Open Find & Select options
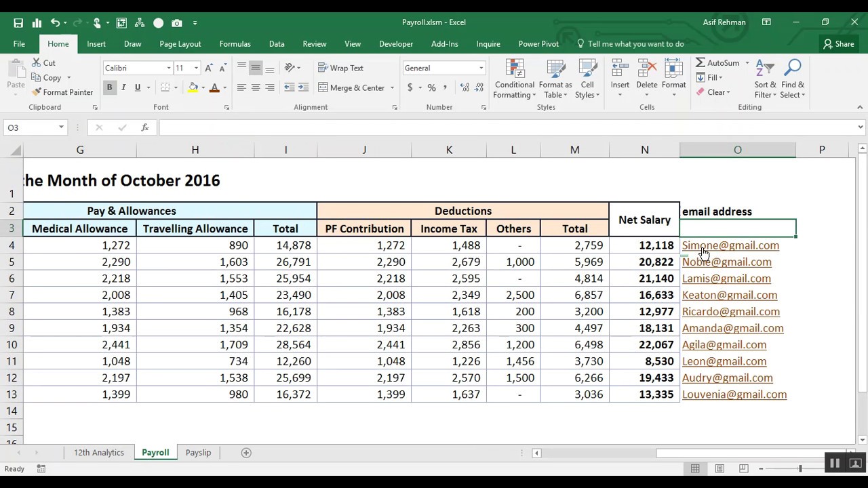This screenshot has height=488, width=868. point(792,79)
